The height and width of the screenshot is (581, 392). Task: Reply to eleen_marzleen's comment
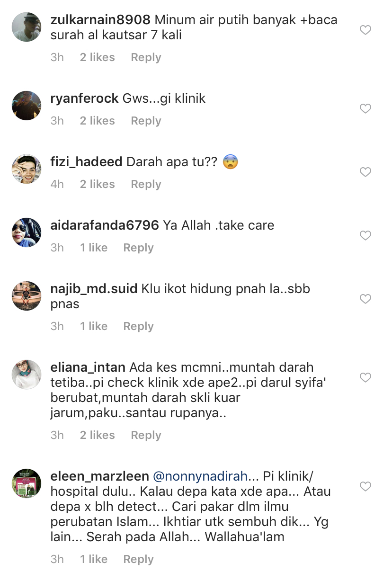coord(138,559)
